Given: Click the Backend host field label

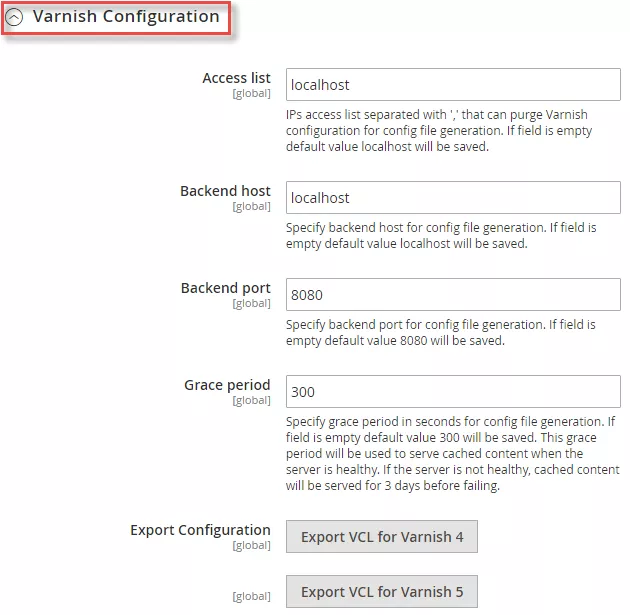Looking at the screenshot, I should (x=225, y=191).
